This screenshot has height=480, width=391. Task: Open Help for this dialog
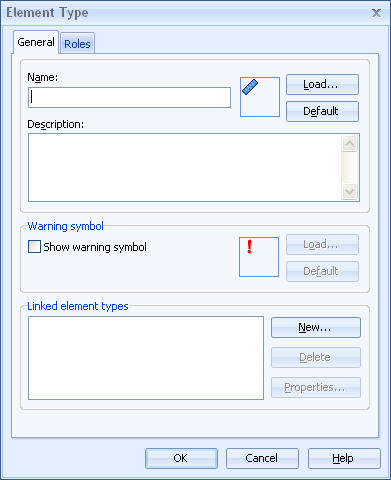(x=344, y=458)
